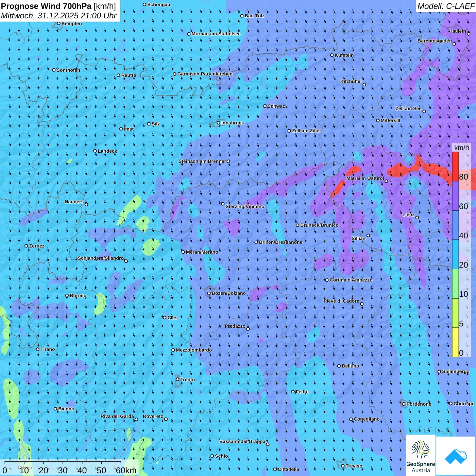Click the Nauders location label
This screenshot has width=476, height=476.
[74, 202]
